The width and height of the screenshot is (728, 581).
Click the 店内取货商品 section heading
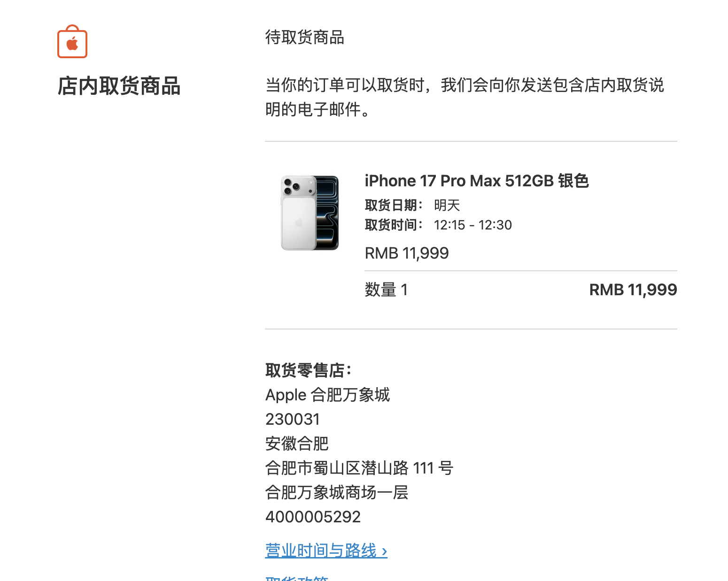(x=119, y=86)
